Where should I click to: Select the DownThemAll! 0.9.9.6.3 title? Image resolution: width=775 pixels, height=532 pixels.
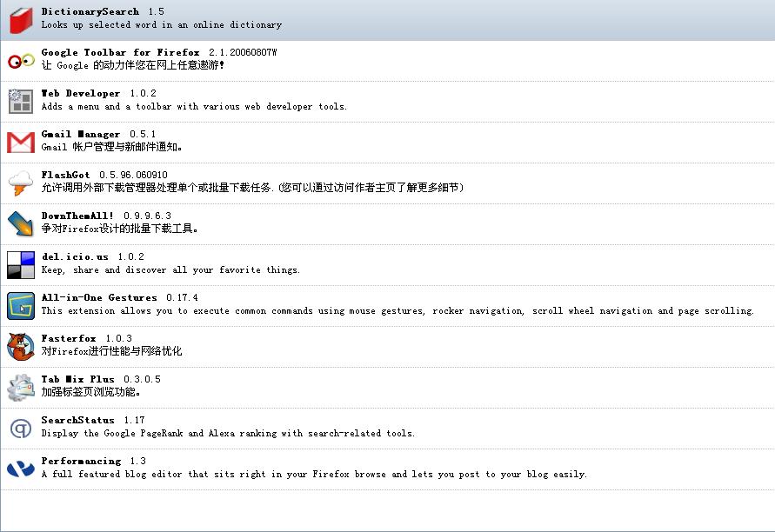[x=106, y=216]
